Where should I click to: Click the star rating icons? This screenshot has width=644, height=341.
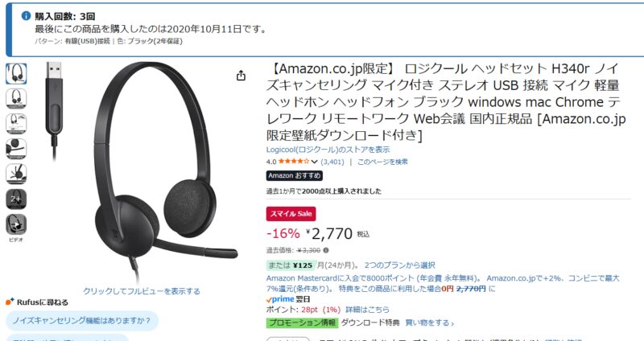[x=294, y=162]
